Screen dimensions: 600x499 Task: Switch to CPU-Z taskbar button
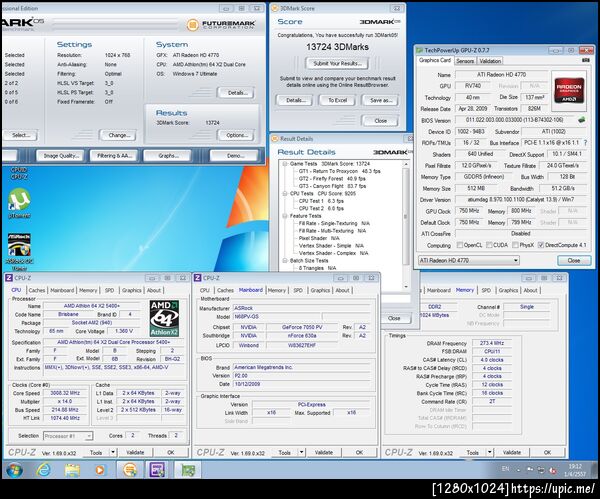point(157,470)
